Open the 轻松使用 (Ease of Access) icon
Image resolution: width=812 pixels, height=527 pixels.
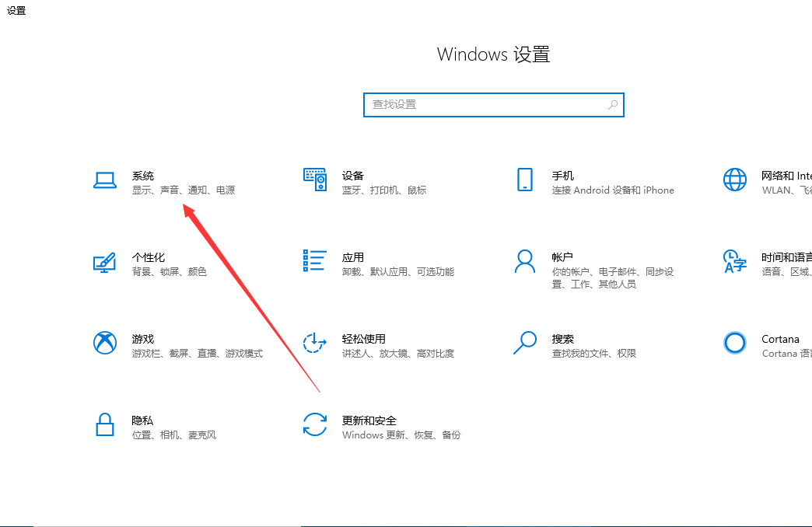[314, 344]
